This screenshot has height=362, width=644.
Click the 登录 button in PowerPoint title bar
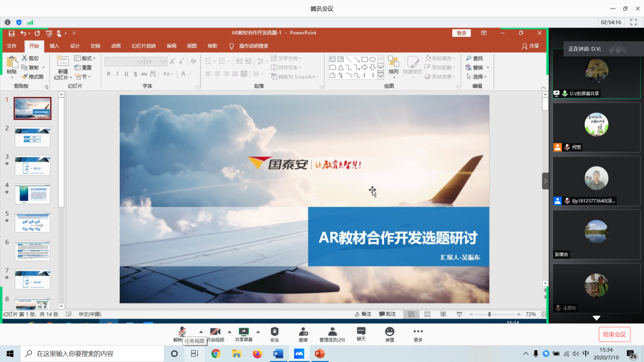[461, 33]
